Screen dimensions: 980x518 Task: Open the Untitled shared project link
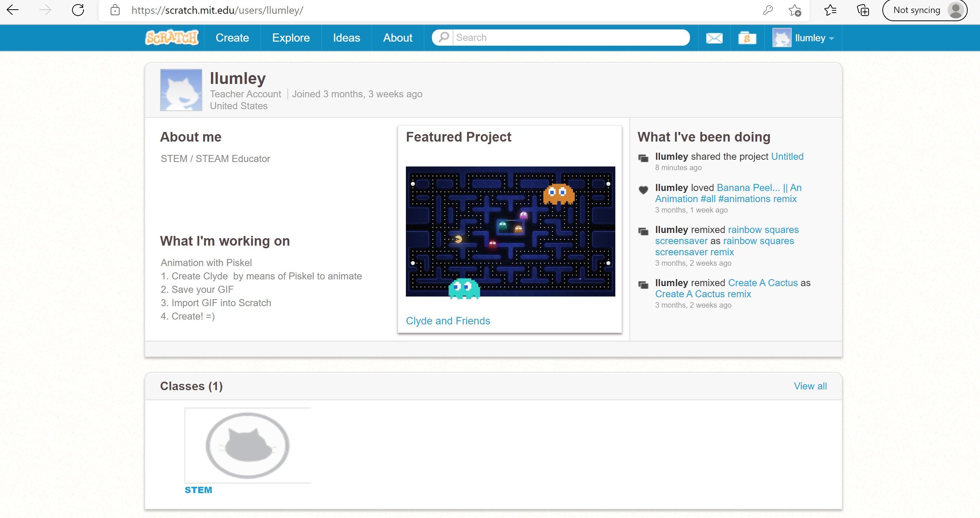[x=787, y=156]
